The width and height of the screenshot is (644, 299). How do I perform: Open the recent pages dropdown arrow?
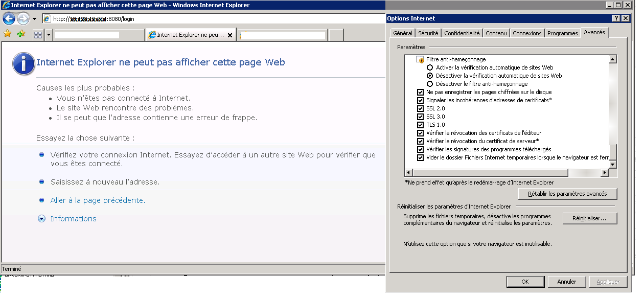tap(34, 19)
